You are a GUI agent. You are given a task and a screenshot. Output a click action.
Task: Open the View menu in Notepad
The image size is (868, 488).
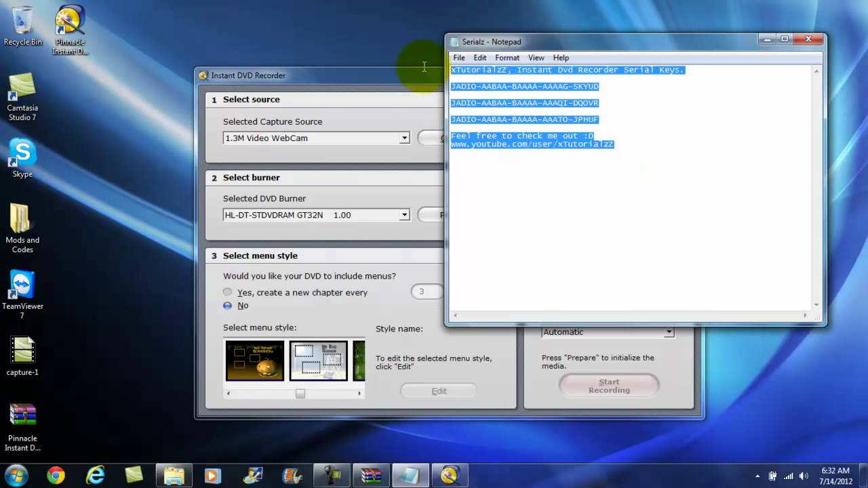[x=536, y=58]
